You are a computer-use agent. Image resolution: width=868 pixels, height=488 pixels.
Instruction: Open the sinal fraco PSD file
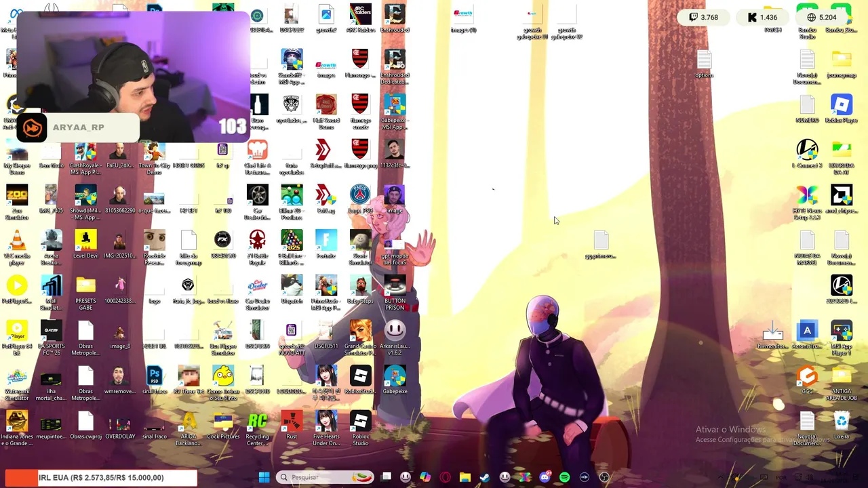coord(155,380)
